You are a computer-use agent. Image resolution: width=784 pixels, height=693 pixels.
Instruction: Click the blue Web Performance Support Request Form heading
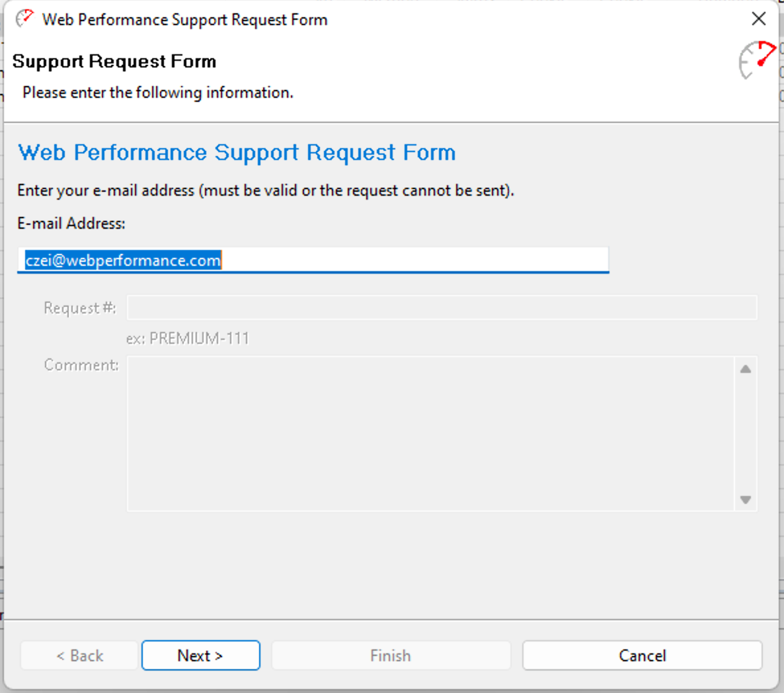point(237,153)
